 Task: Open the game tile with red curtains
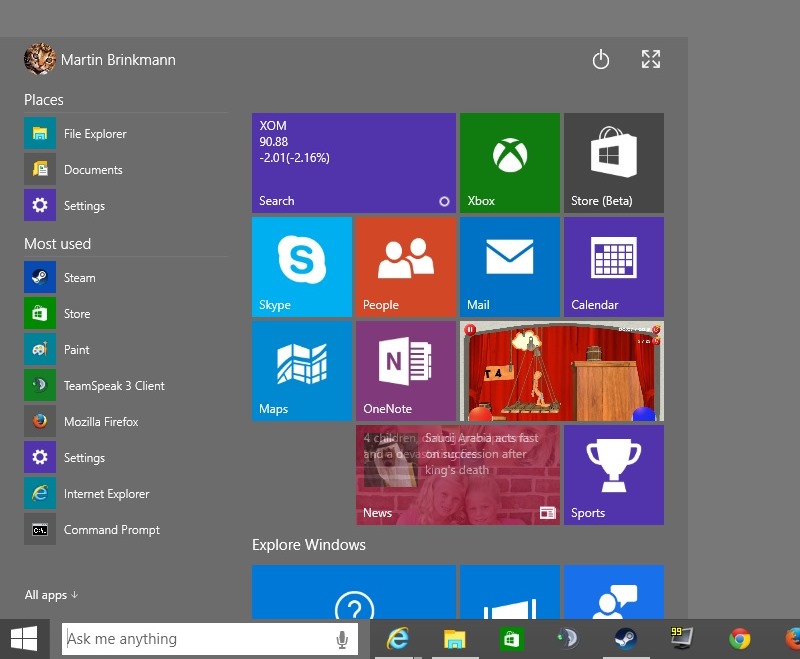pos(562,371)
